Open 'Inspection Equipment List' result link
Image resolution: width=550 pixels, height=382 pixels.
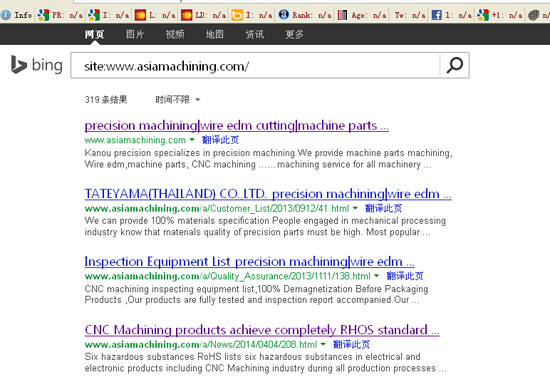tap(249, 262)
